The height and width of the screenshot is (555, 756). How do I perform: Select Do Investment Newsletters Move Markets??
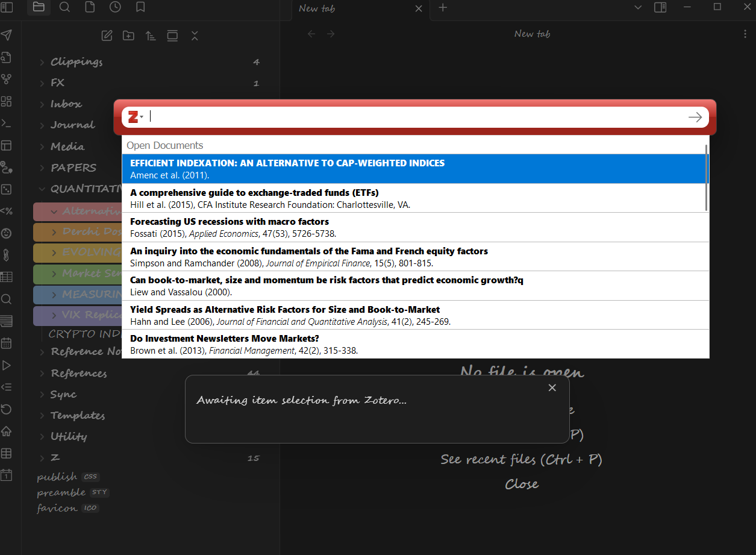click(x=415, y=344)
